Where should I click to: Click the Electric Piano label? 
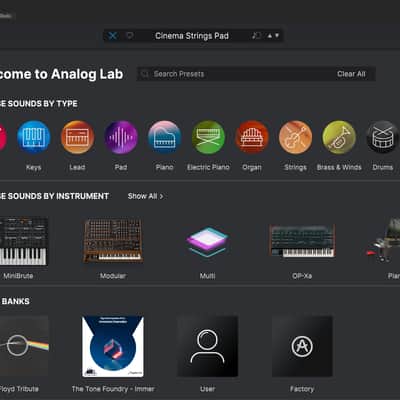coord(208,167)
